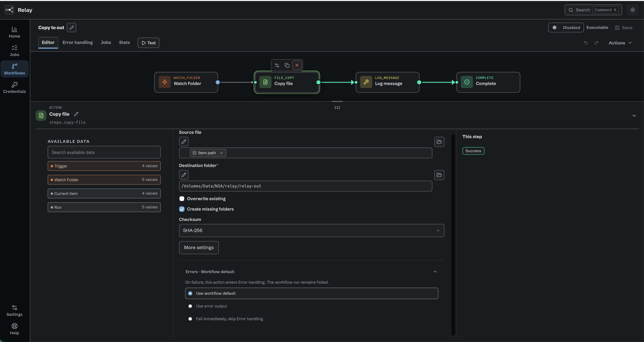The image size is (644, 342).
Task: Toggle the light/dark theme icon
Action: 633,10
